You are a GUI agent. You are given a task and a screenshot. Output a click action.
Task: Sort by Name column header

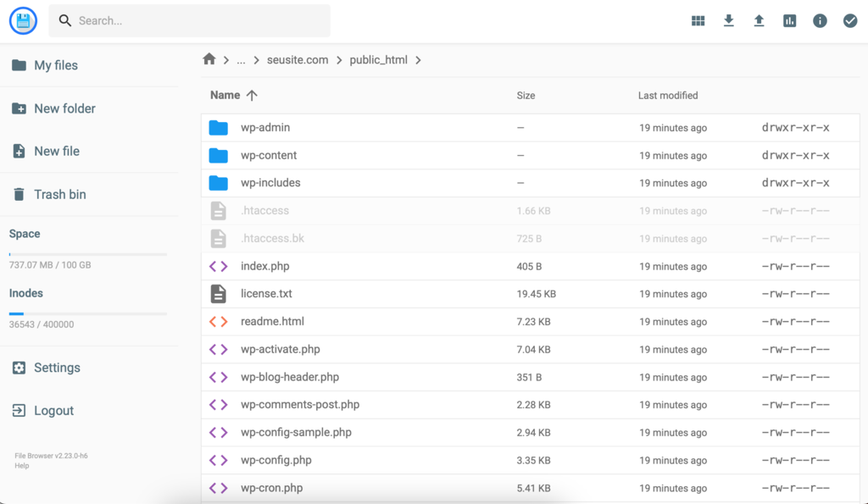click(225, 95)
